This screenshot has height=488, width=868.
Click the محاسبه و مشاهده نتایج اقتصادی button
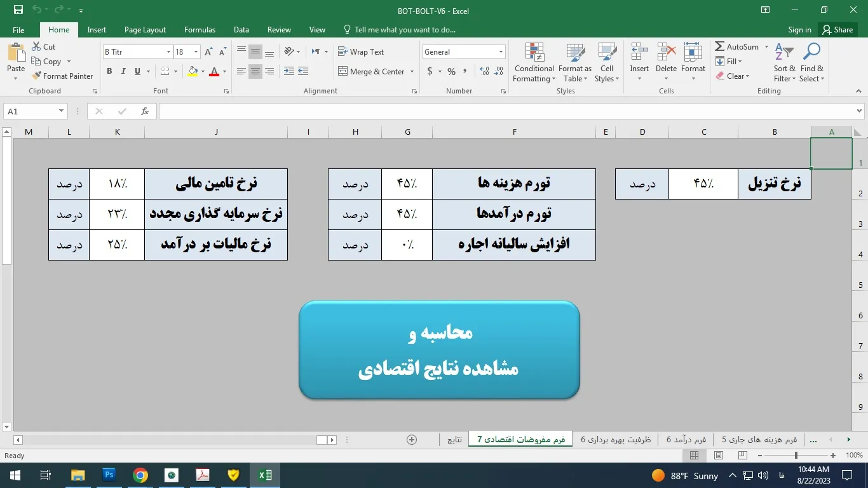point(439,350)
